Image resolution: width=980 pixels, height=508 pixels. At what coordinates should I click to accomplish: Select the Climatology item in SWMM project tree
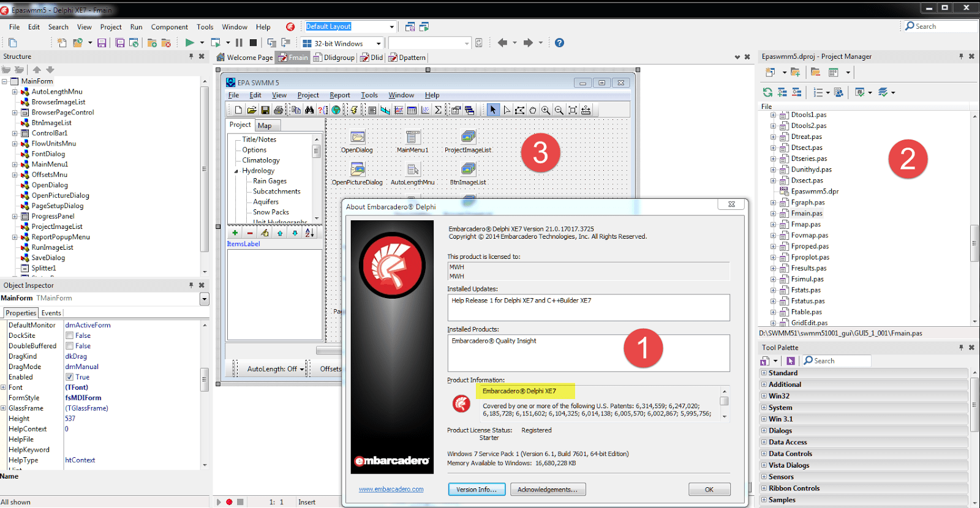[x=261, y=160]
